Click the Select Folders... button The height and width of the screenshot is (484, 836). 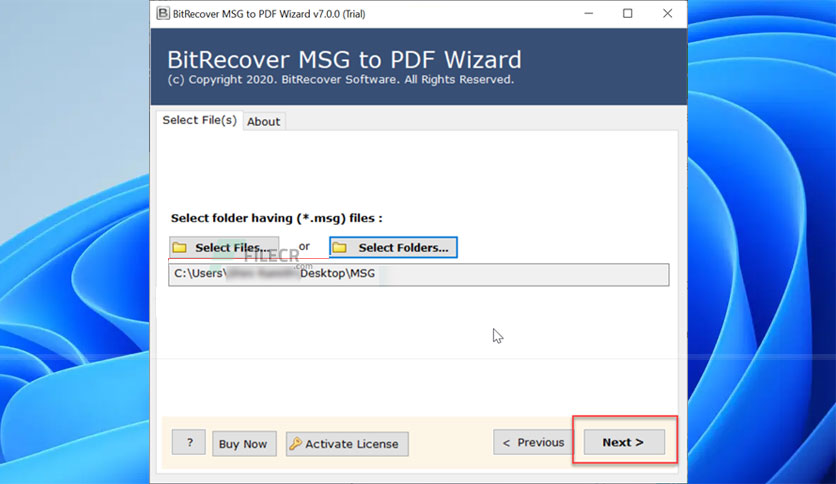[x=393, y=247]
